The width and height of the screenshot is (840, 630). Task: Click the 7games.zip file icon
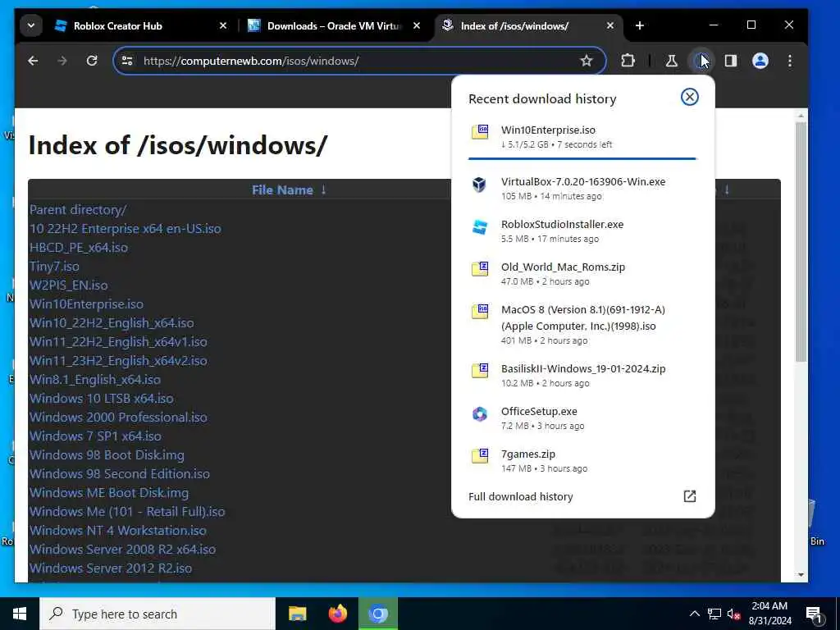tap(480, 456)
